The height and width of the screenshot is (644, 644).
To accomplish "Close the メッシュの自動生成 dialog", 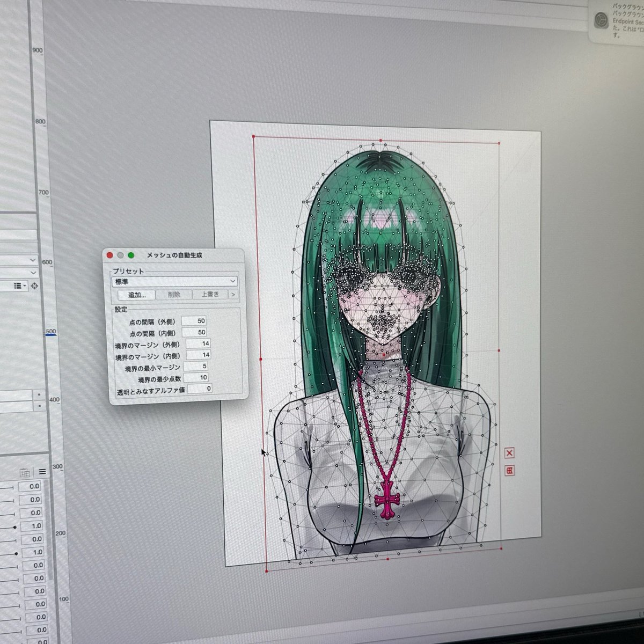I will click(110, 255).
